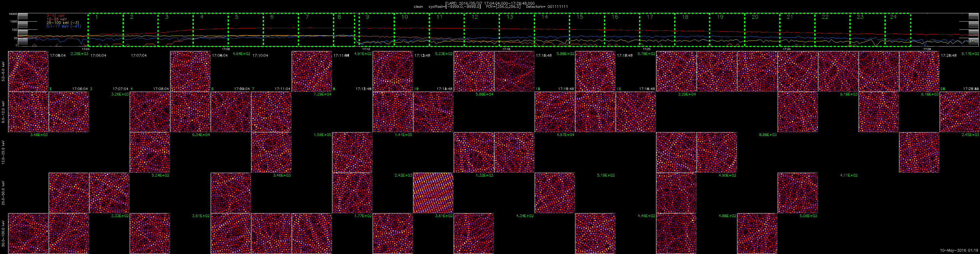
Task: Select time interval 22 in the lightcurve
Action: pos(832,30)
